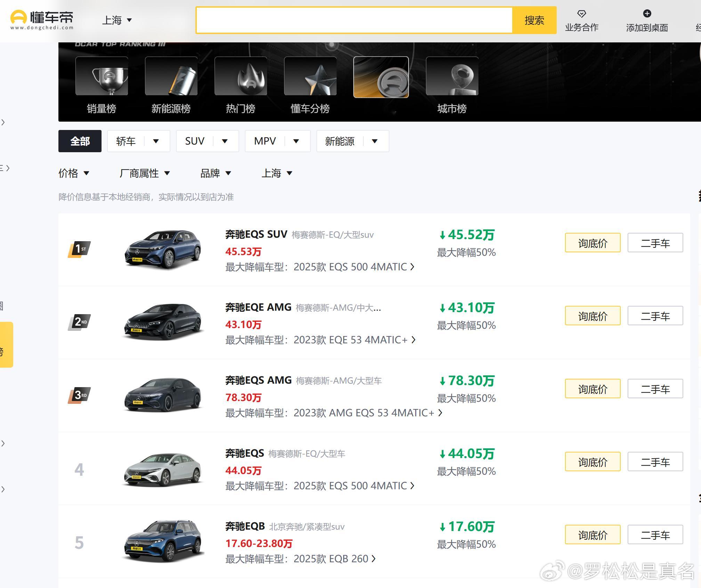
Task: Expand the 轿车 dropdown arrow
Action: (156, 141)
